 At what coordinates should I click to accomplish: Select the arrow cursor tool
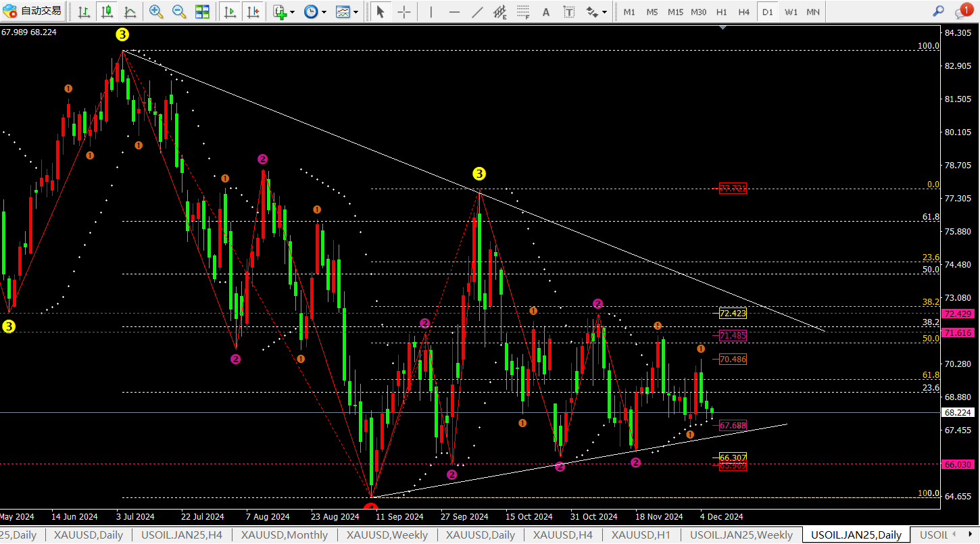tap(381, 11)
